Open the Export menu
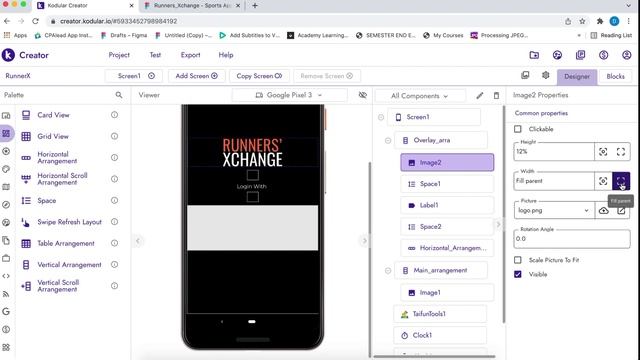 coord(191,55)
